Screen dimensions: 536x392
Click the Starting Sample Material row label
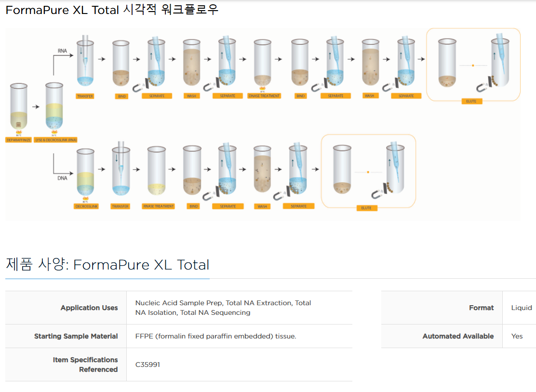tap(76, 336)
